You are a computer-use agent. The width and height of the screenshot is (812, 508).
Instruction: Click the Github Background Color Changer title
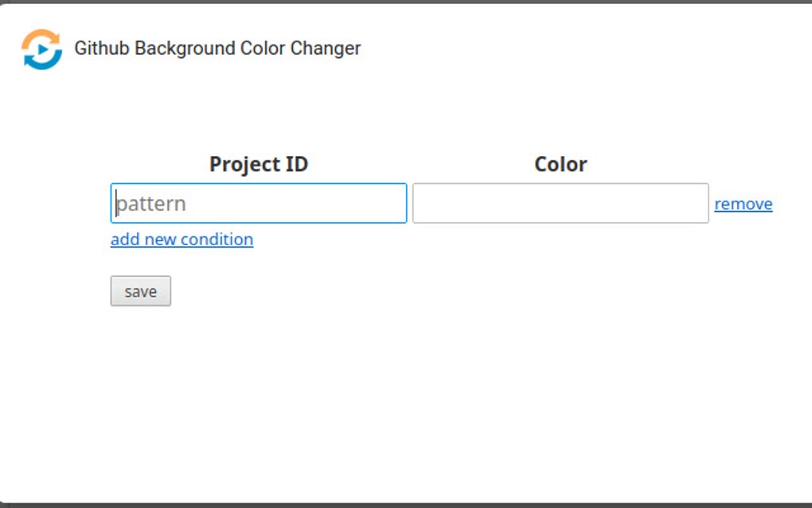pyautogui.click(x=217, y=49)
